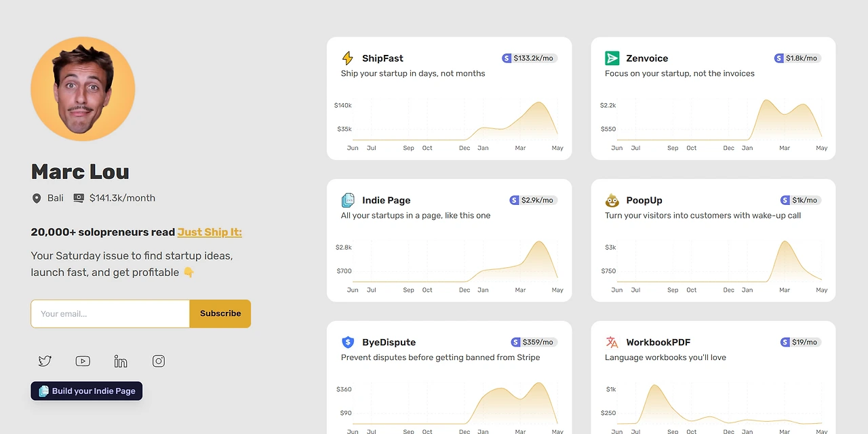This screenshot has height=434, width=868.
Task: Click the money icon beside $141.3k/month
Action: (79, 198)
